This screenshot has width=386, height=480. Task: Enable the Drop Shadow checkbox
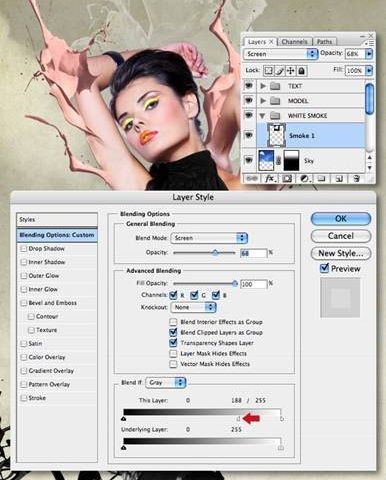click(24, 249)
